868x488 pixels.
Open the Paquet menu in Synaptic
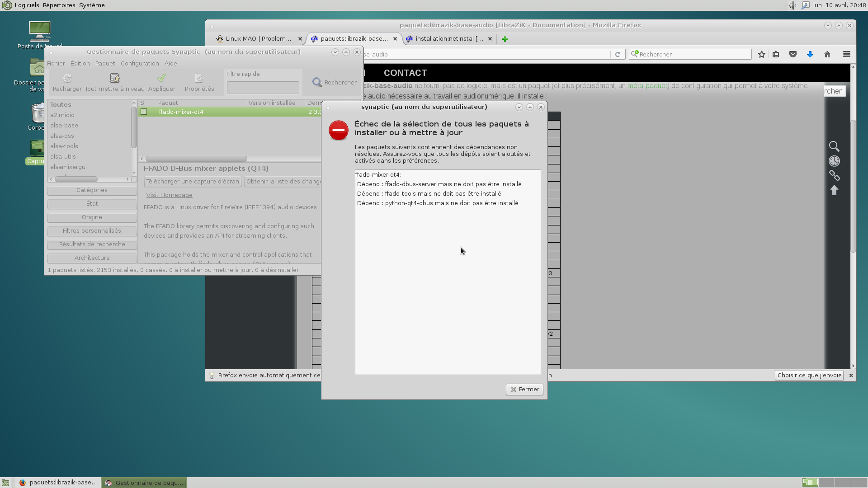(x=105, y=63)
